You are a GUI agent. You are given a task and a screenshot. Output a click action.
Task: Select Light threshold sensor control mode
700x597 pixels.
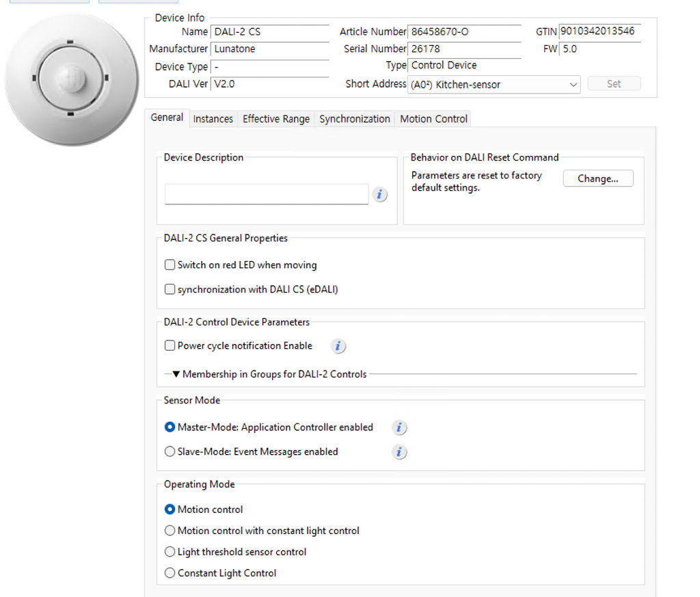click(x=170, y=553)
